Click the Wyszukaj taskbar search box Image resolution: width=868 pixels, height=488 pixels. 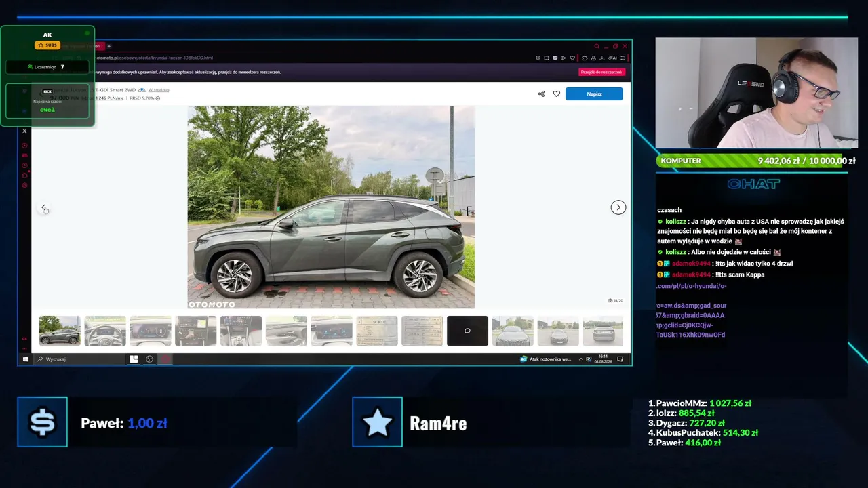[80, 359]
